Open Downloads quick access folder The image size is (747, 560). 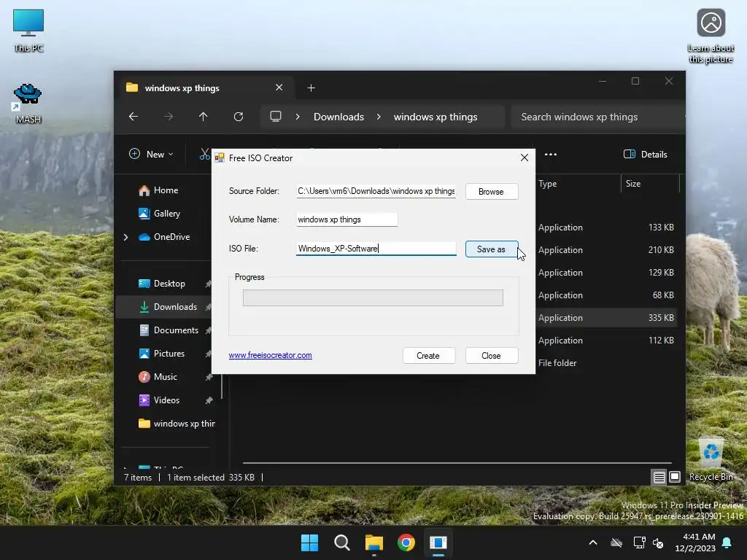click(x=168, y=307)
